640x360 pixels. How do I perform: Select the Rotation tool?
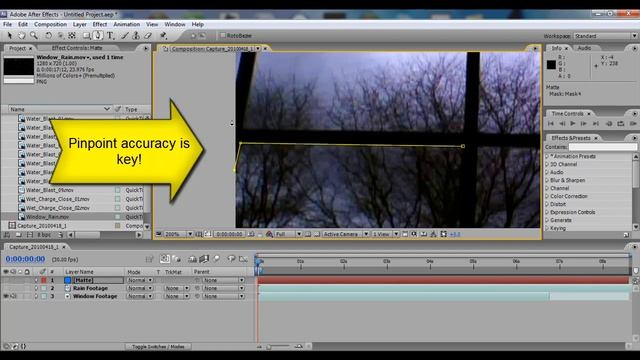point(48,36)
